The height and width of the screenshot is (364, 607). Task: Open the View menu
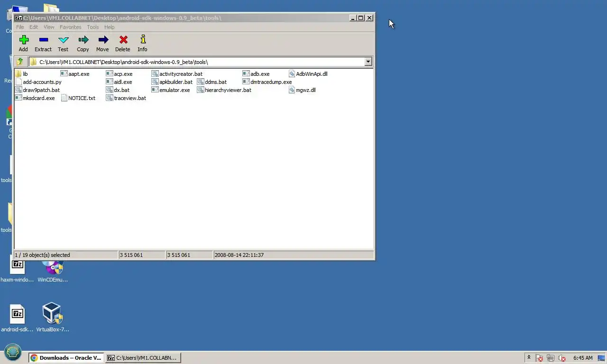49,27
